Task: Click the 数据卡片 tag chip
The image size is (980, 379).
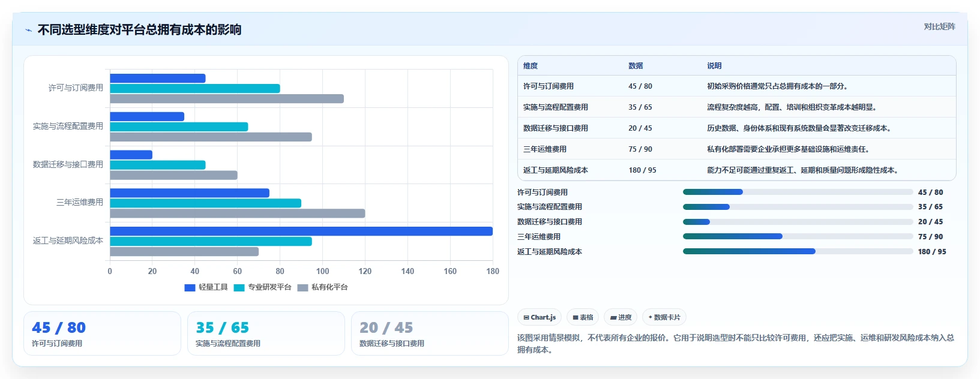Action: (664, 317)
